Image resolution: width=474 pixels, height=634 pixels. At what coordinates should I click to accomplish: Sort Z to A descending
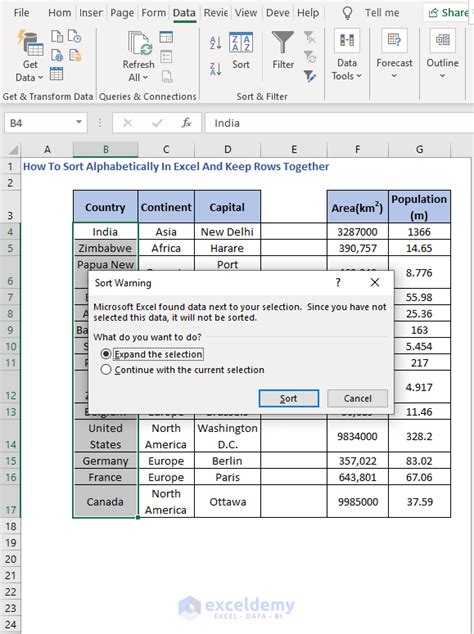pyautogui.click(x=216, y=69)
